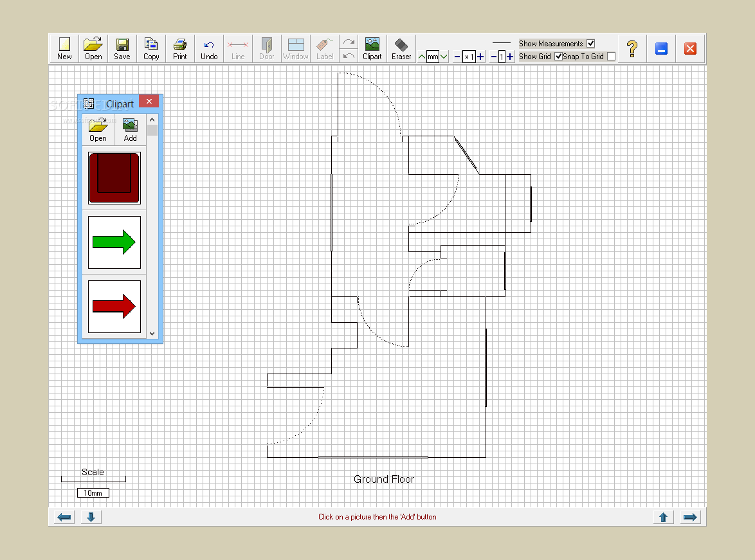
Task: Save the current floor plan
Action: tap(122, 49)
